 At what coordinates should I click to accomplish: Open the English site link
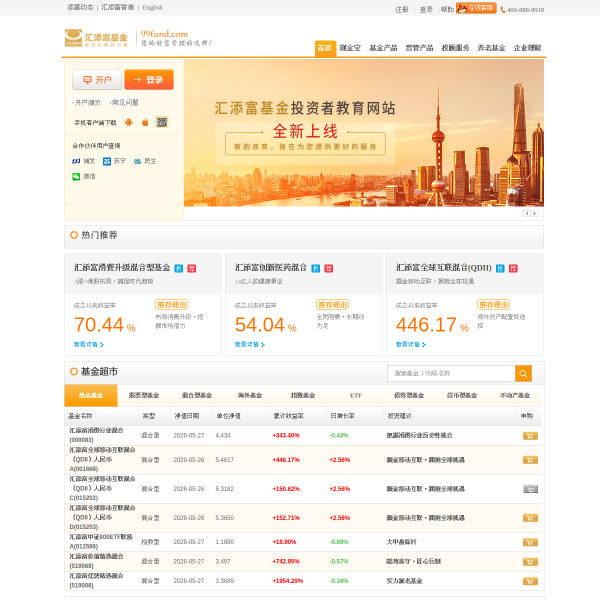pyautogui.click(x=152, y=8)
